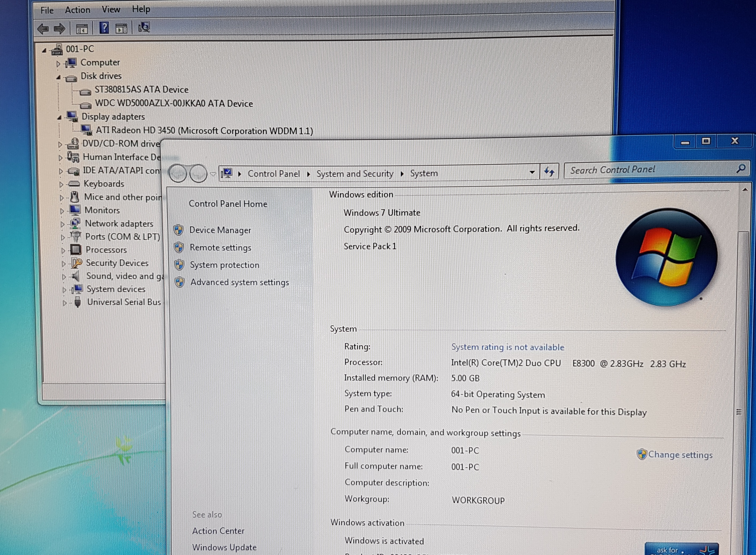
Task: Open the Action menu in Device Manager
Action: [x=78, y=10]
